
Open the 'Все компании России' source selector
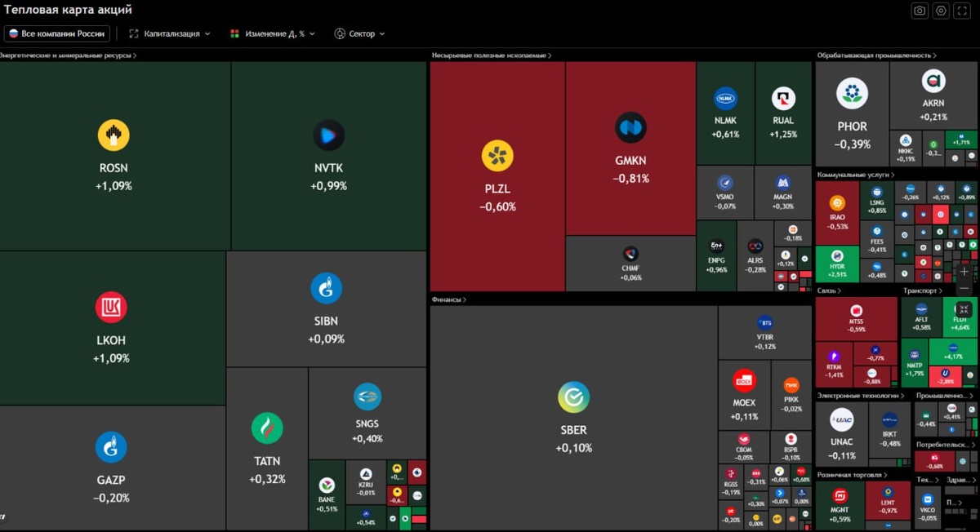pyautogui.click(x=57, y=33)
